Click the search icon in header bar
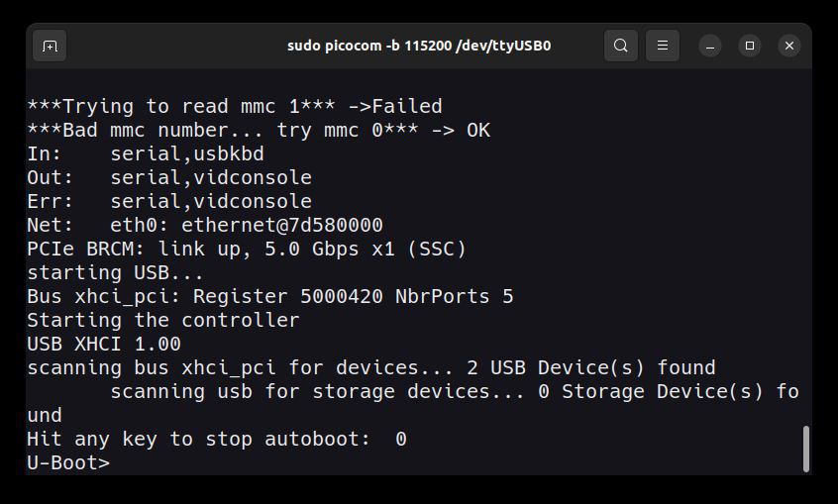 tap(621, 46)
